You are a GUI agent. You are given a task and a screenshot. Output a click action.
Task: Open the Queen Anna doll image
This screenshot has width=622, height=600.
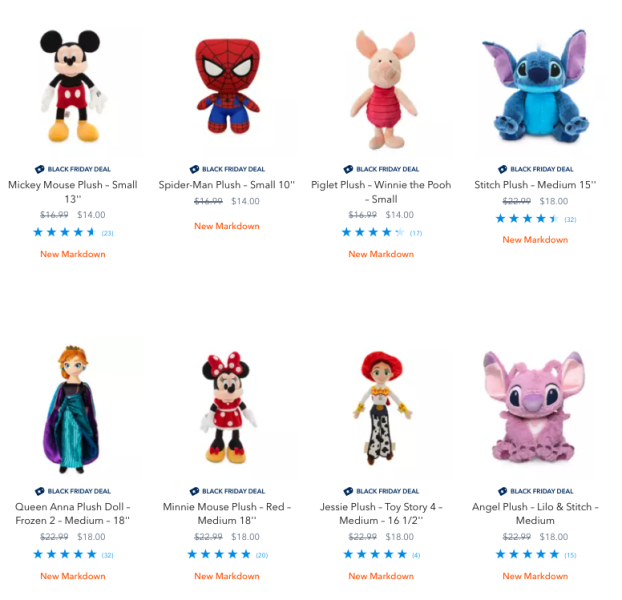click(72, 408)
